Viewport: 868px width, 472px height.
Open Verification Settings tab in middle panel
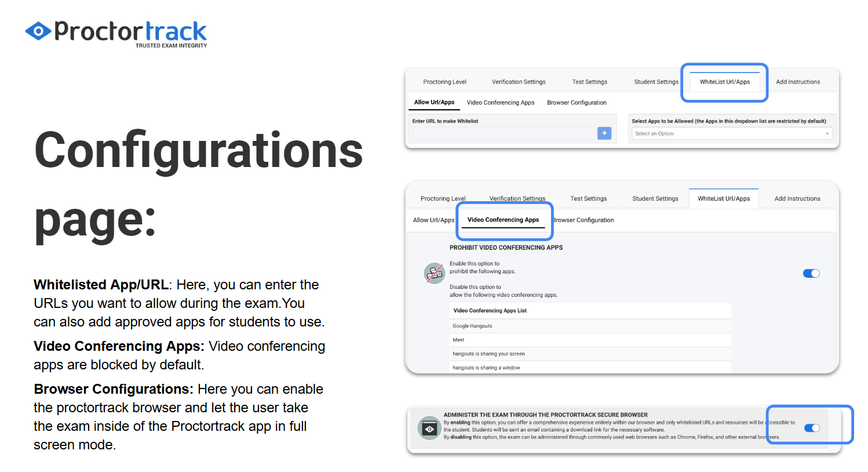pos(517,198)
